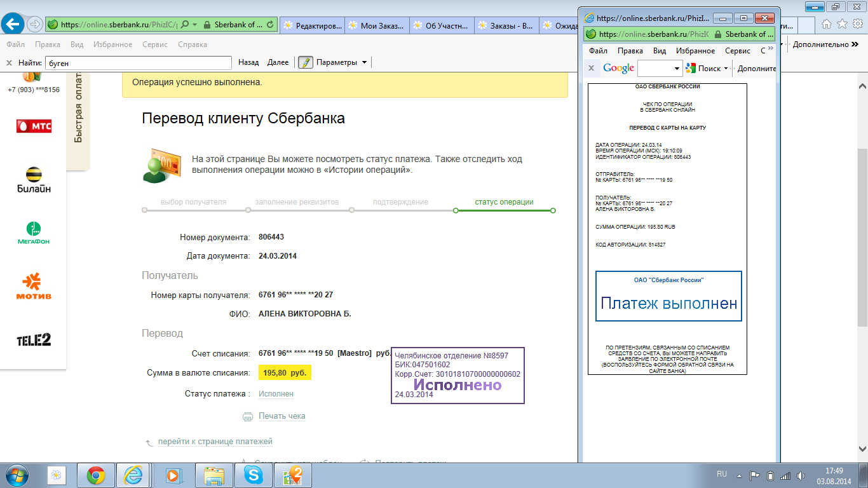Switch to the Заказы - В... tab

507,25
